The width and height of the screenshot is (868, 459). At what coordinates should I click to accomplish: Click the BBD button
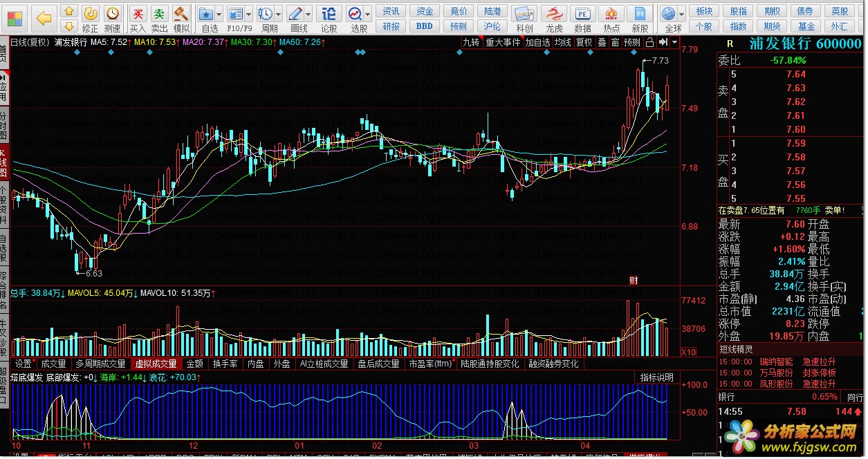pos(425,26)
